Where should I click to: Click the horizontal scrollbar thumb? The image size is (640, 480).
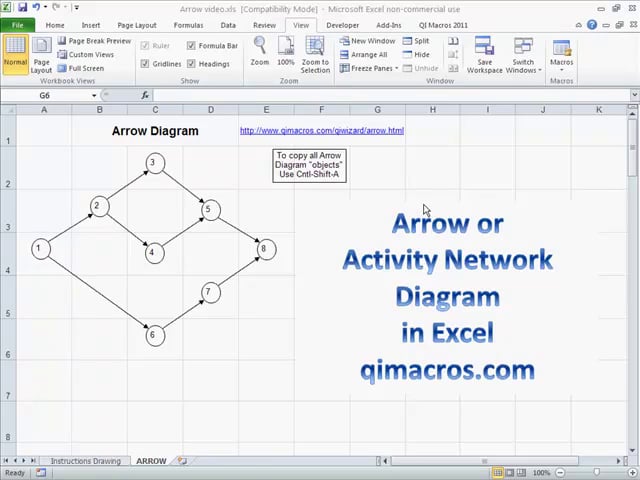[484, 461]
